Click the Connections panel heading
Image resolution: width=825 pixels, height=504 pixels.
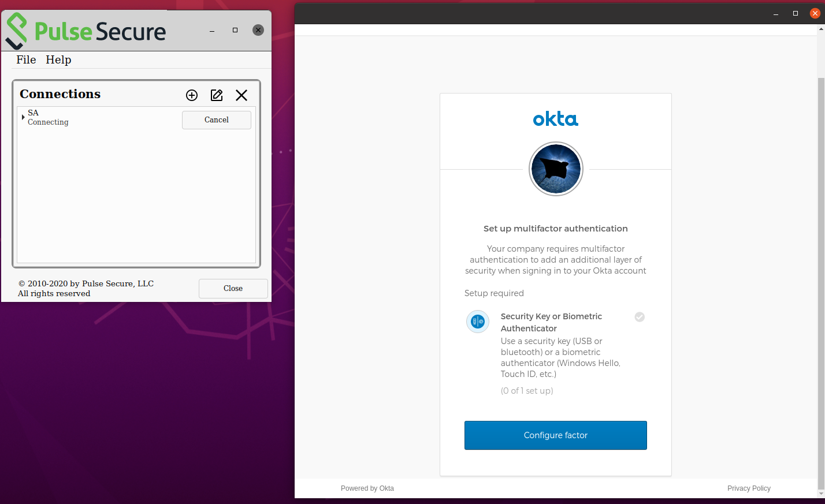pos(60,94)
